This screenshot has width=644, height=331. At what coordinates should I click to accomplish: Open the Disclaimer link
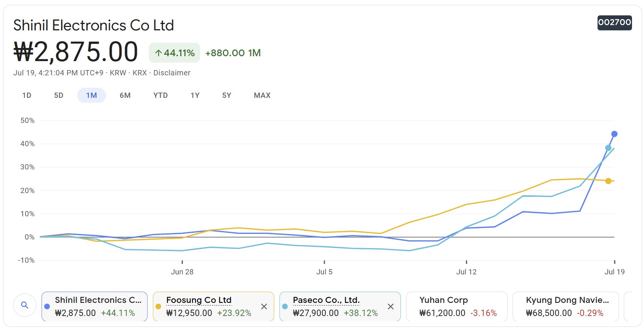[172, 73]
